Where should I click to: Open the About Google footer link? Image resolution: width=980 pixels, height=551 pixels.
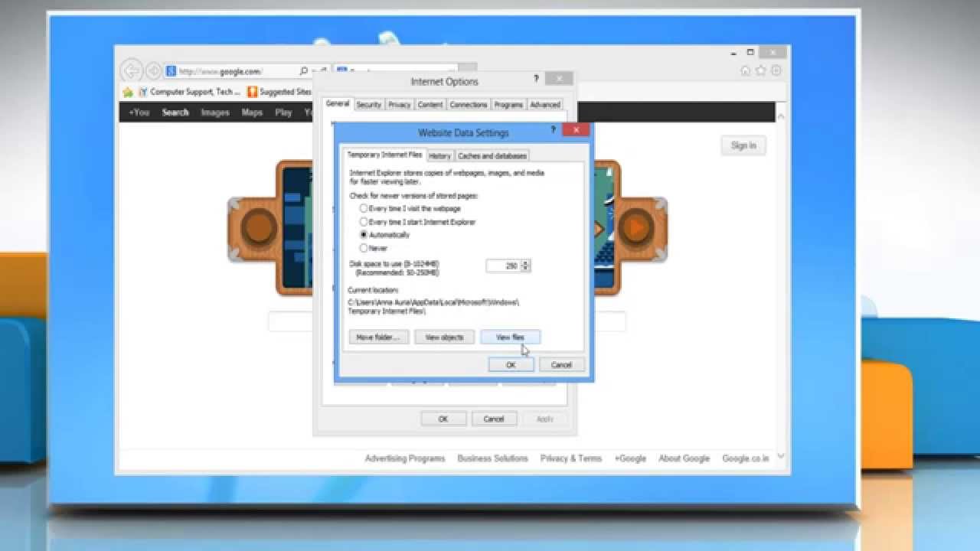coord(684,458)
